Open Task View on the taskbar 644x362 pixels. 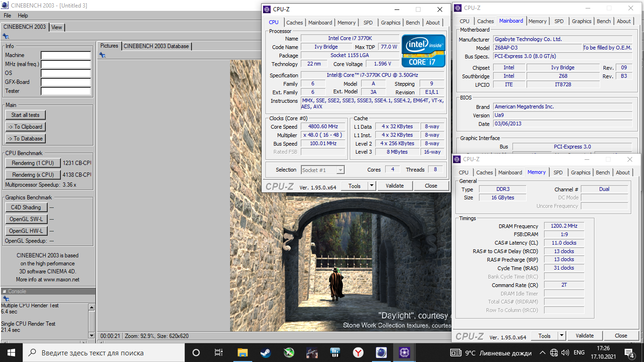click(x=219, y=353)
